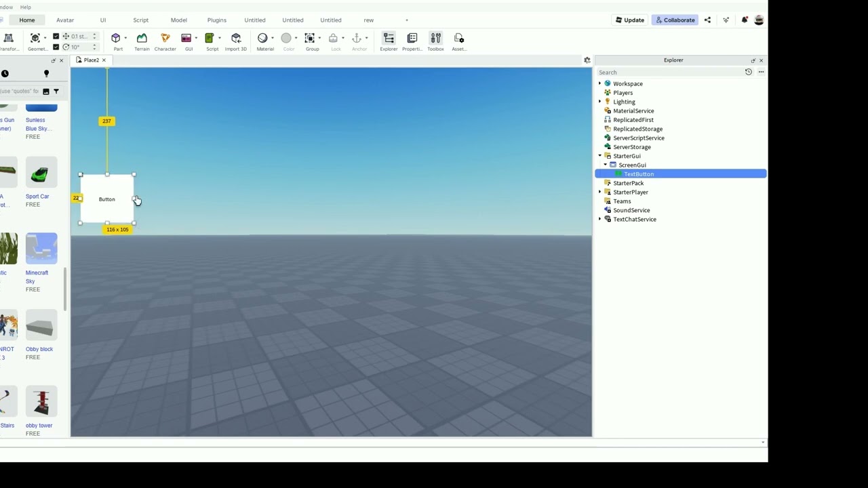Screen dimensions: 868x488
Task: Switch to the Model tab
Action: (179, 20)
